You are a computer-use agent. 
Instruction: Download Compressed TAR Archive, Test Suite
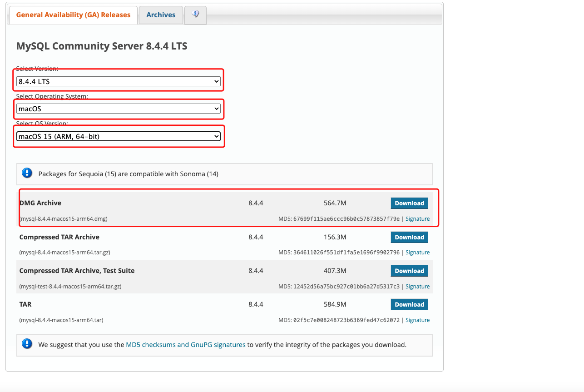coord(409,271)
